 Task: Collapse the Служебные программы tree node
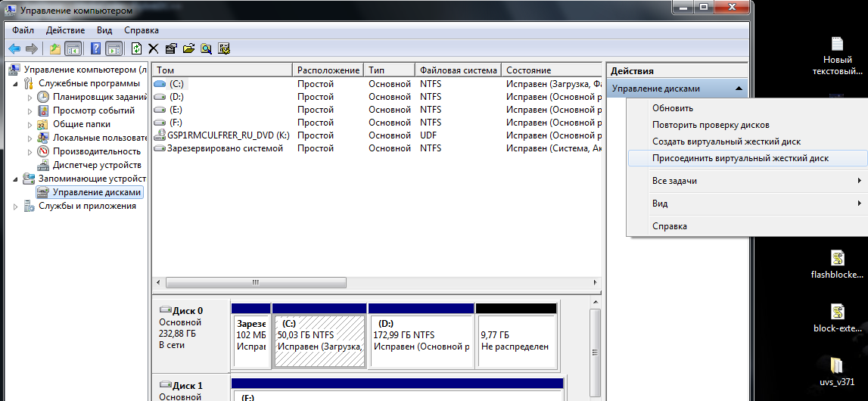[x=14, y=83]
